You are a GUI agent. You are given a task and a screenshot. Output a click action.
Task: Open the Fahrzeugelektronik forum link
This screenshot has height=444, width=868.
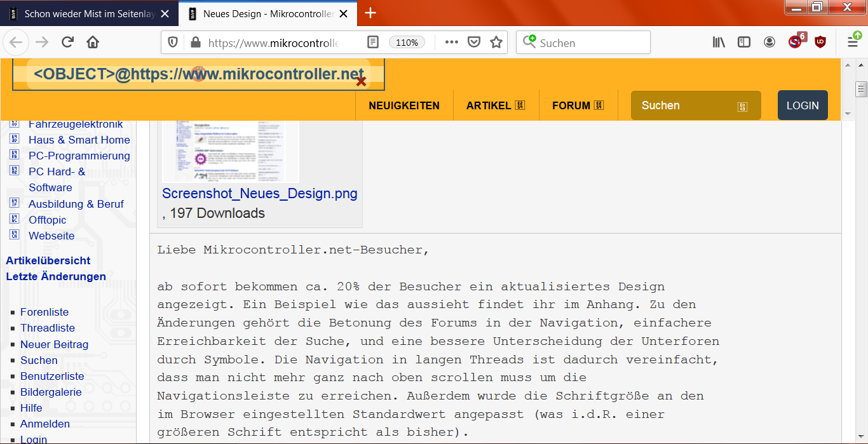point(76,124)
